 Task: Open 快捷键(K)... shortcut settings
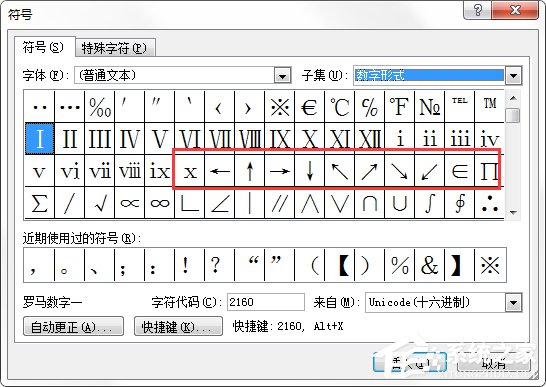[178, 326]
